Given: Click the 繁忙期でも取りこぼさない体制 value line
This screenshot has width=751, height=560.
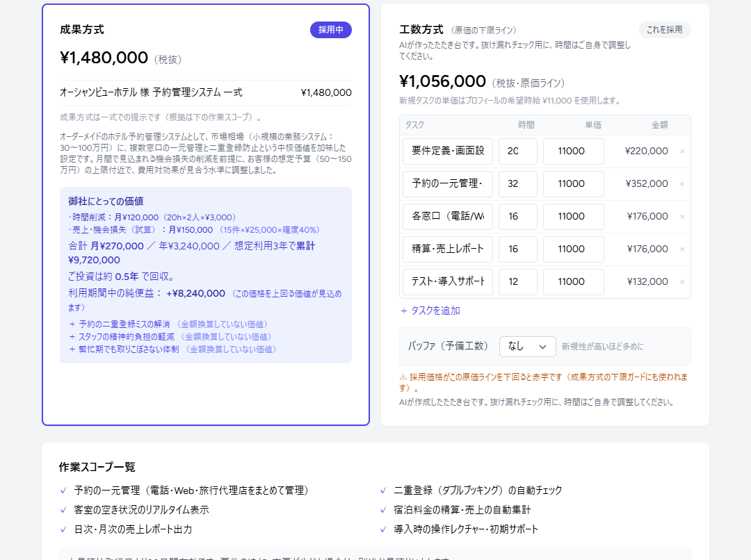Looking at the screenshot, I should pyautogui.click(x=173, y=349).
